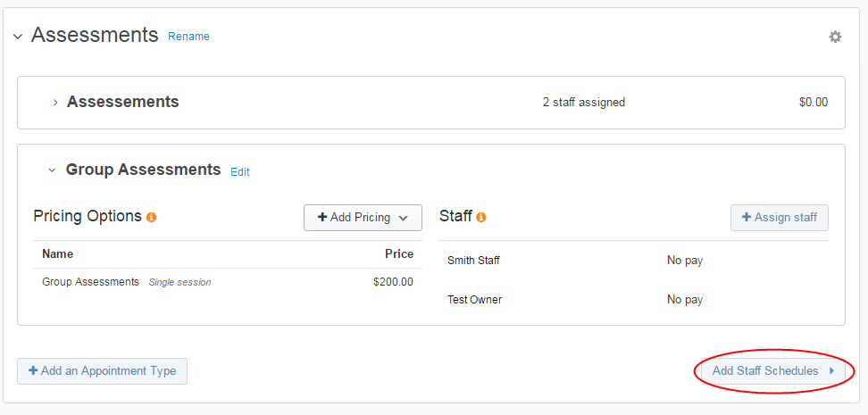Click the Assessements row heading text
The height and width of the screenshot is (415, 868).
[x=123, y=102]
